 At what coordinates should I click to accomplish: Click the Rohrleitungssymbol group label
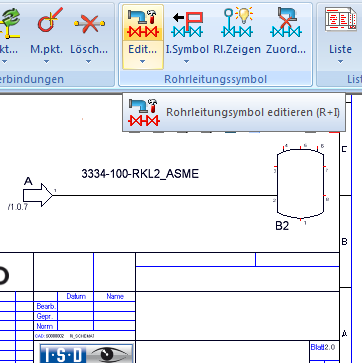coord(216,79)
